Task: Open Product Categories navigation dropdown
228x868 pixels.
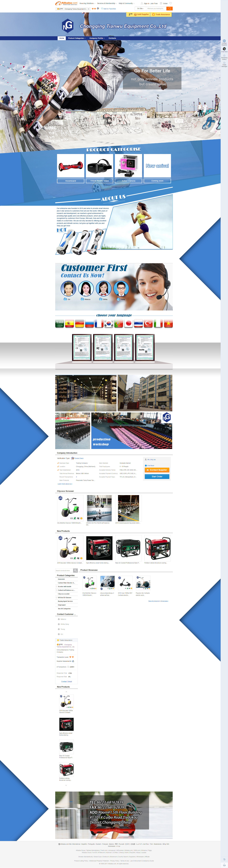Action: [x=77, y=38]
